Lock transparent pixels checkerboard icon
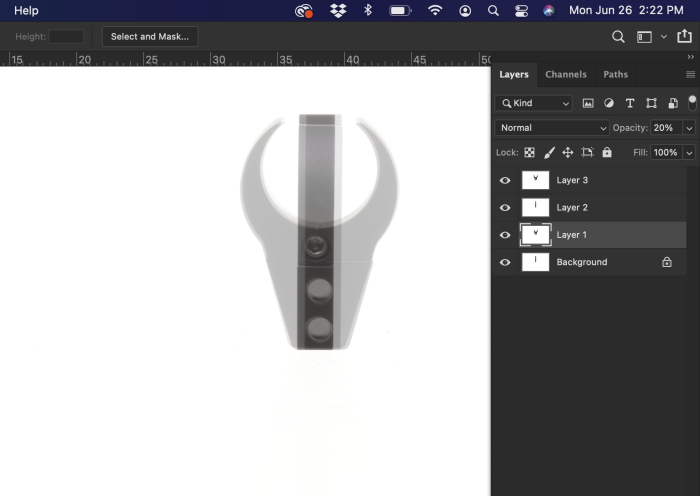Screen dimensions: 700x496 pos(530,153)
